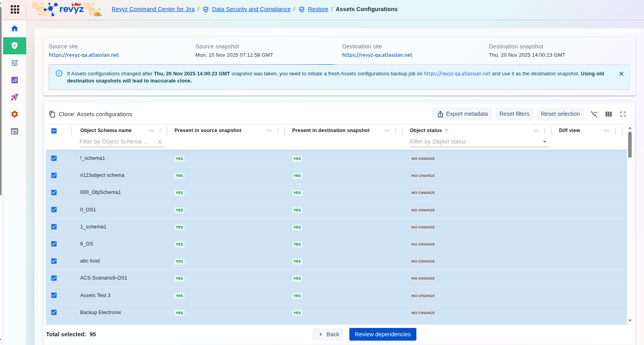
Task: Open the show/hide columns icon
Action: [x=609, y=114]
